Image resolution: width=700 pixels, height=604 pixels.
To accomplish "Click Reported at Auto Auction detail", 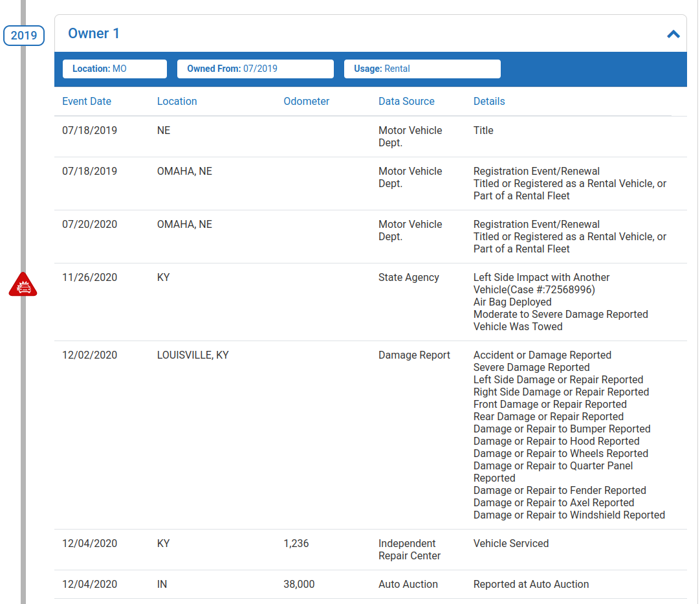I will (530, 585).
